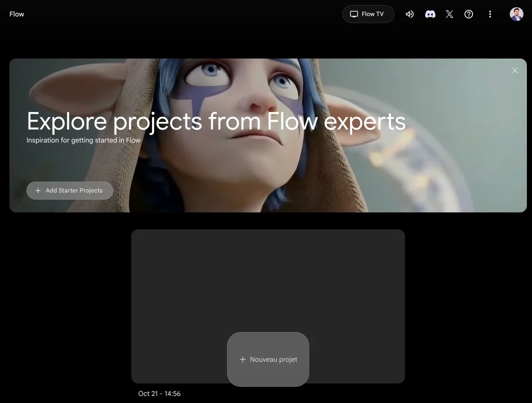This screenshot has width=532, height=403.
Task: Open the account avatar menu
Action: tap(516, 14)
